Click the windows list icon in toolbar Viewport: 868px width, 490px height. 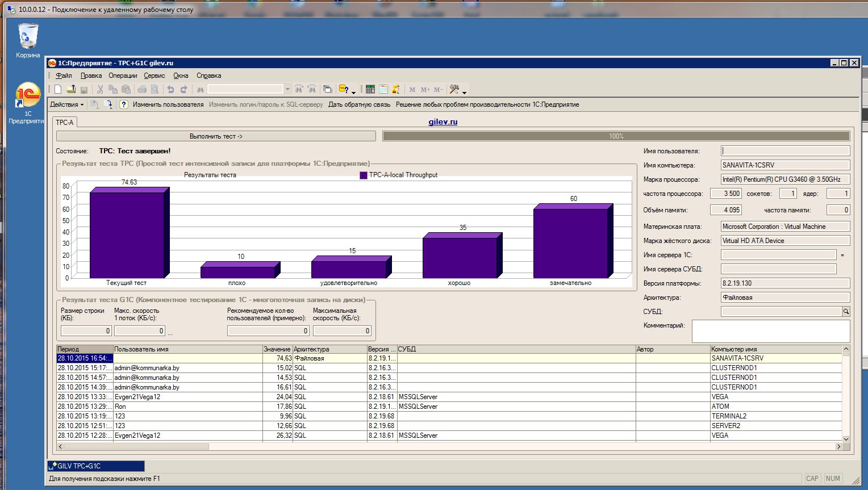(327, 89)
